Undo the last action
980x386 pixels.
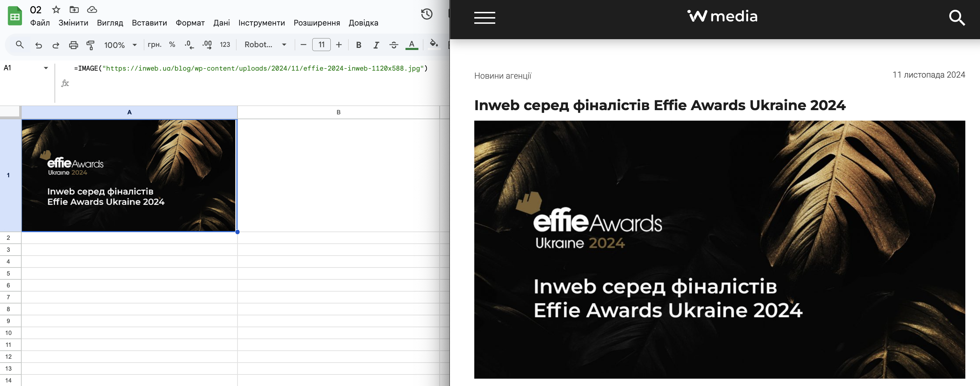click(x=38, y=45)
